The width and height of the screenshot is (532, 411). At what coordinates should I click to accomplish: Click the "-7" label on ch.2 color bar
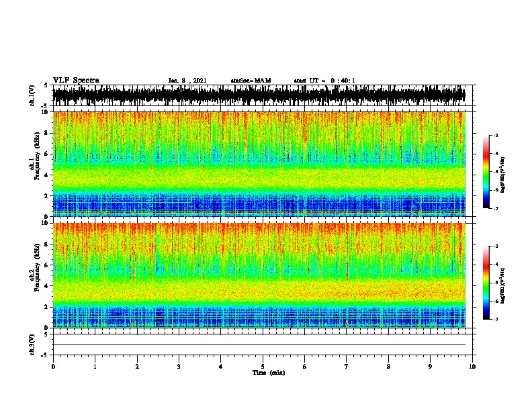pos(496,320)
